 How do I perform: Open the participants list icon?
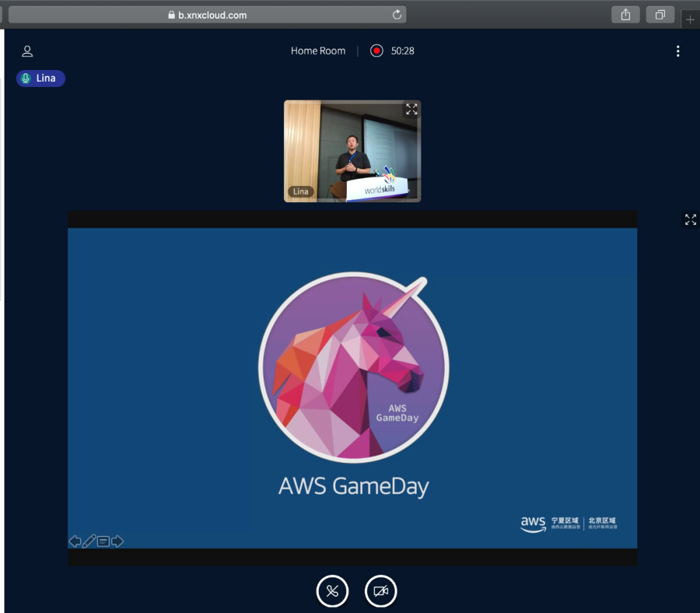point(27,51)
